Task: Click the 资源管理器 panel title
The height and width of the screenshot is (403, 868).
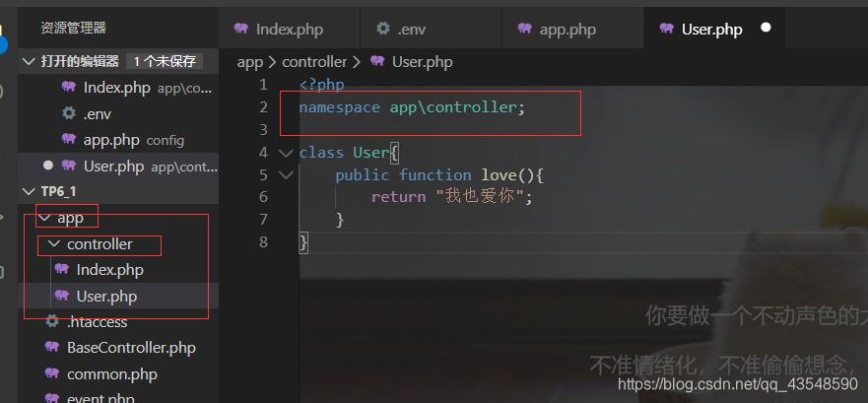Action: click(73, 29)
